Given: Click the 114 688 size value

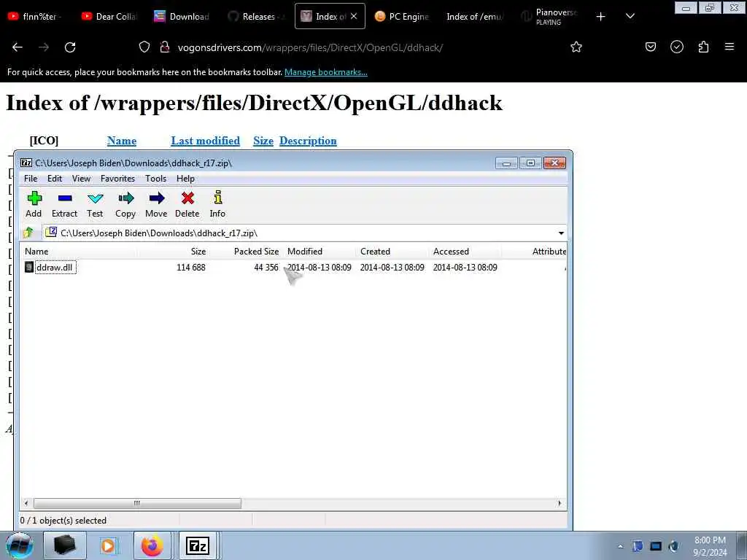Looking at the screenshot, I should 191,267.
